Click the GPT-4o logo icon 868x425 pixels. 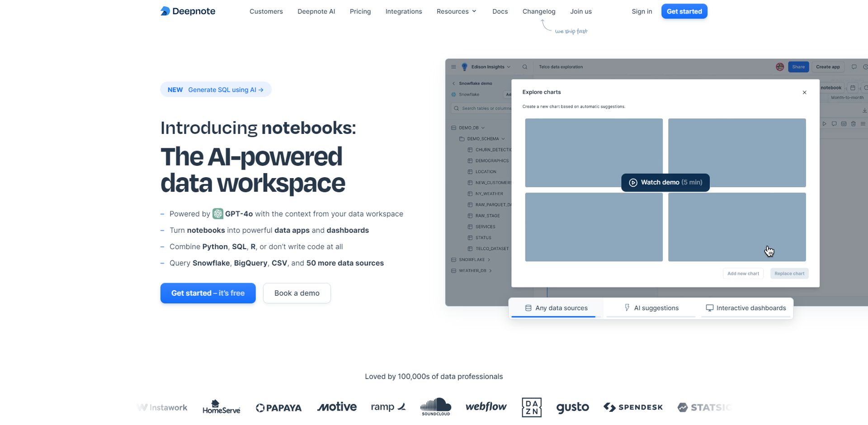click(218, 213)
